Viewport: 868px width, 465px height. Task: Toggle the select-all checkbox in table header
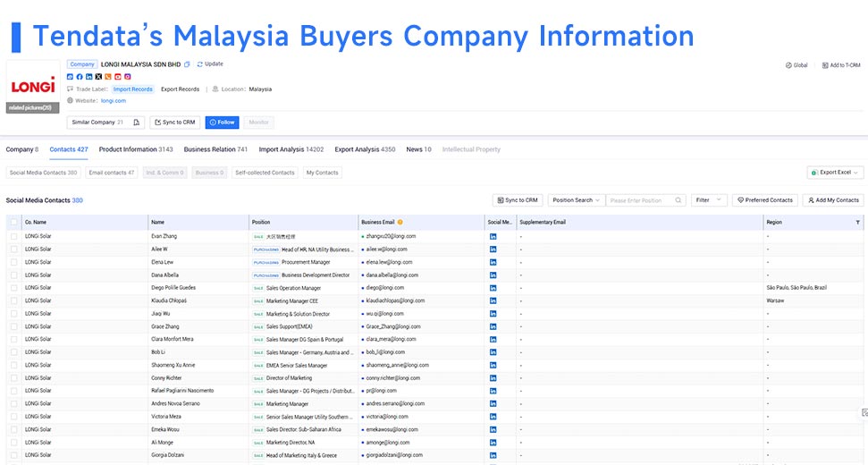13,223
